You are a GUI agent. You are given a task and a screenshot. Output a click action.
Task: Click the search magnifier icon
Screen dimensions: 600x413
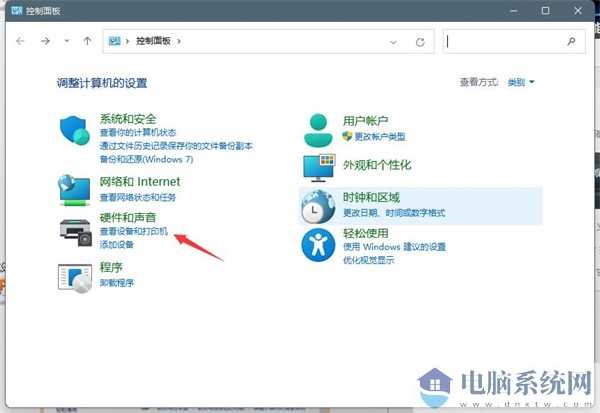571,41
